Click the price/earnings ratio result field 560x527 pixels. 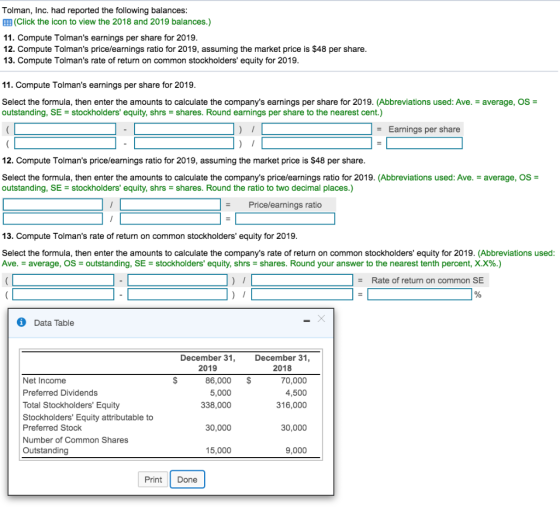285,219
